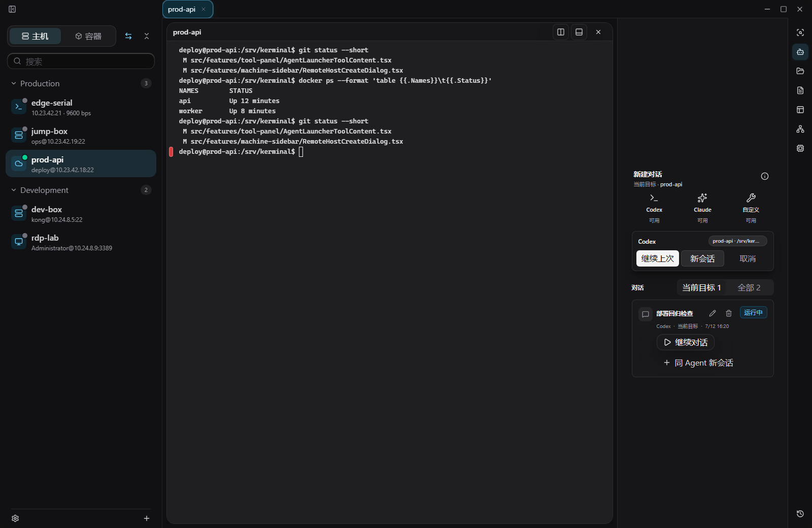Viewport: 812px width, 528px height.
Task: Click the 继续对话 button
Action: (686, 342)
